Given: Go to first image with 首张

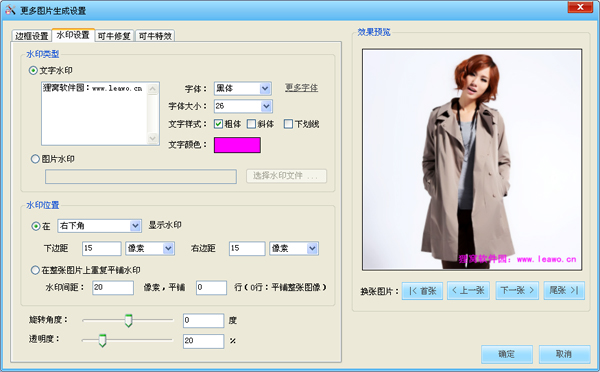Looking at the screenshot, I should tap(422, 291).
